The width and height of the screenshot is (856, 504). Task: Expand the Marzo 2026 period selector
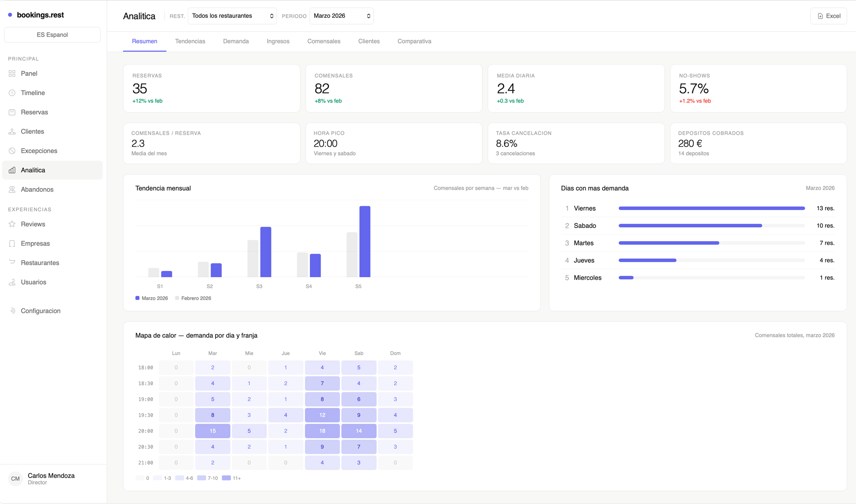point(341,16)
